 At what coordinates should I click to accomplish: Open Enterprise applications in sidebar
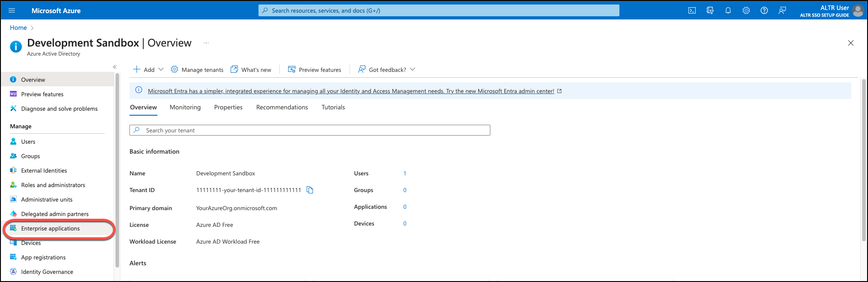click(x=50, y=228)
